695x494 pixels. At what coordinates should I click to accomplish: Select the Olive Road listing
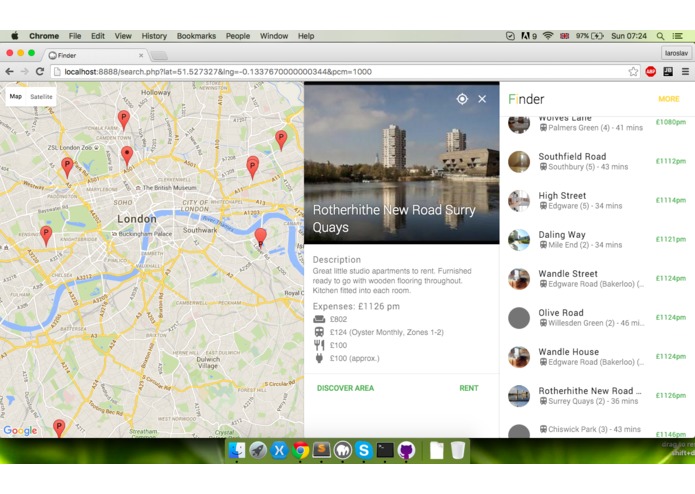[597, 317]
